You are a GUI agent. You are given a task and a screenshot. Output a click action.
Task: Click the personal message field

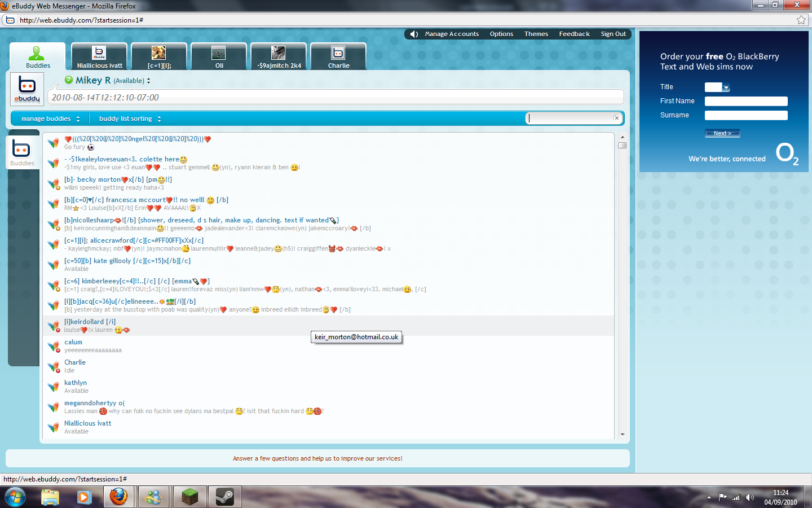tap(336, 97)
